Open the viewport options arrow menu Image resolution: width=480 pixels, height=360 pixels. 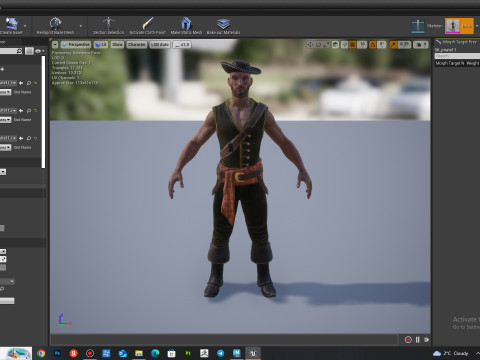click(55, 45)
